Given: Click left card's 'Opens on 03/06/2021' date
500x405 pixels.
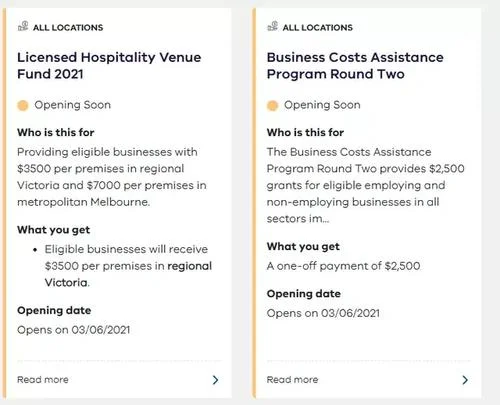Looking at the screenshot, I should click(74, 330).
